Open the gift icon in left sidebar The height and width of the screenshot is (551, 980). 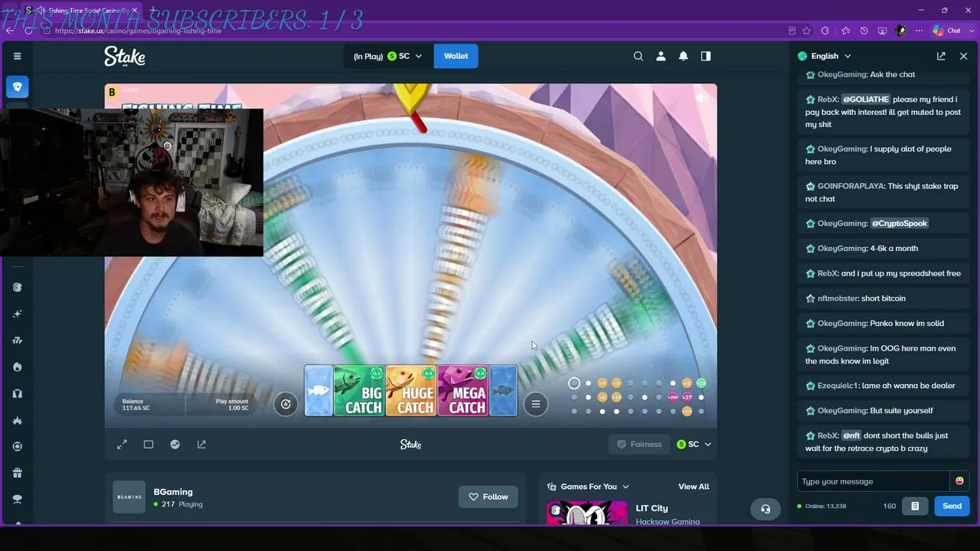coord(17,473)
